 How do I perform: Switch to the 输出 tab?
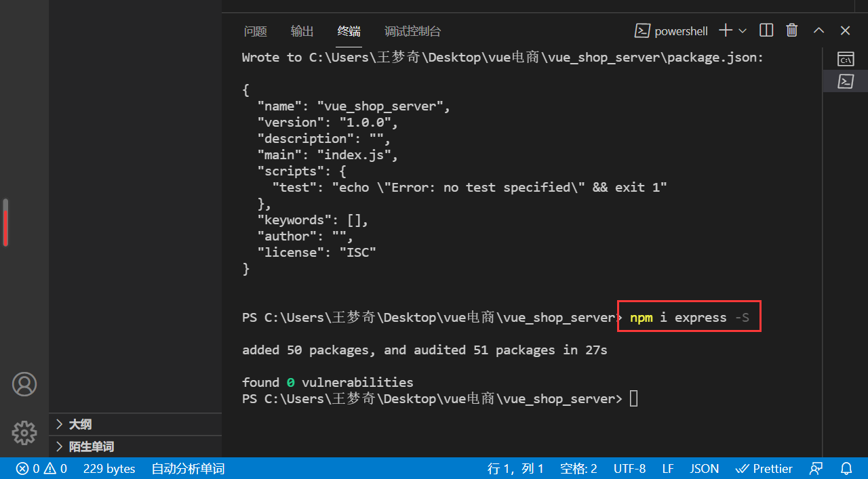302,31
